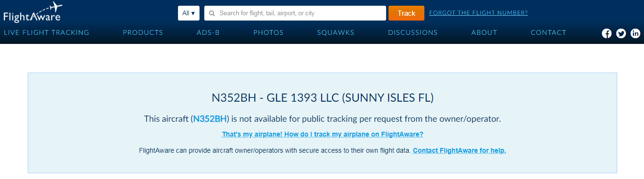
Task: Open Forgot the Flight Number link
Action: click(478, 13)
